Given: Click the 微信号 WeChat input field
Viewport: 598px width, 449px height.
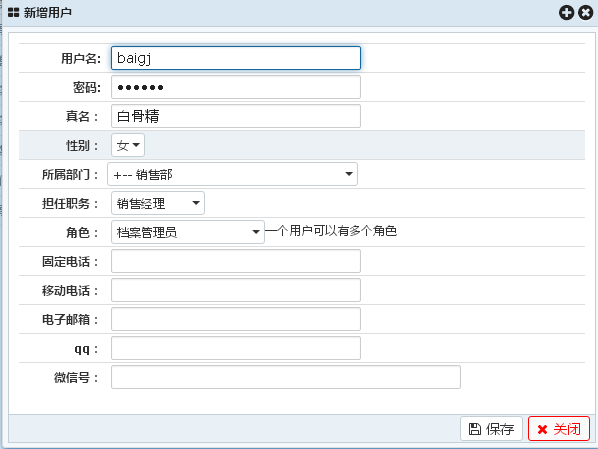Looking at the screenshot, I should 286,377.
